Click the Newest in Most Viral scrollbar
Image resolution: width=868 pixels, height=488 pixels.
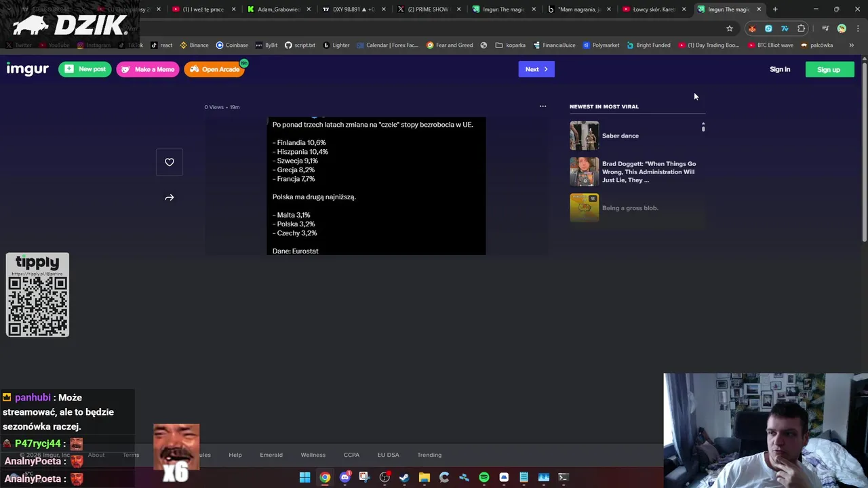click(x=703, y=127)
